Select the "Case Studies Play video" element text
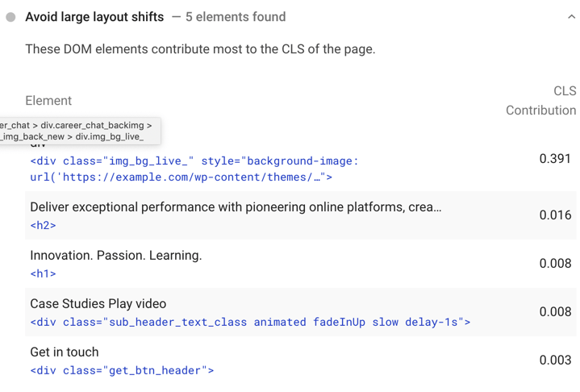 98,304
